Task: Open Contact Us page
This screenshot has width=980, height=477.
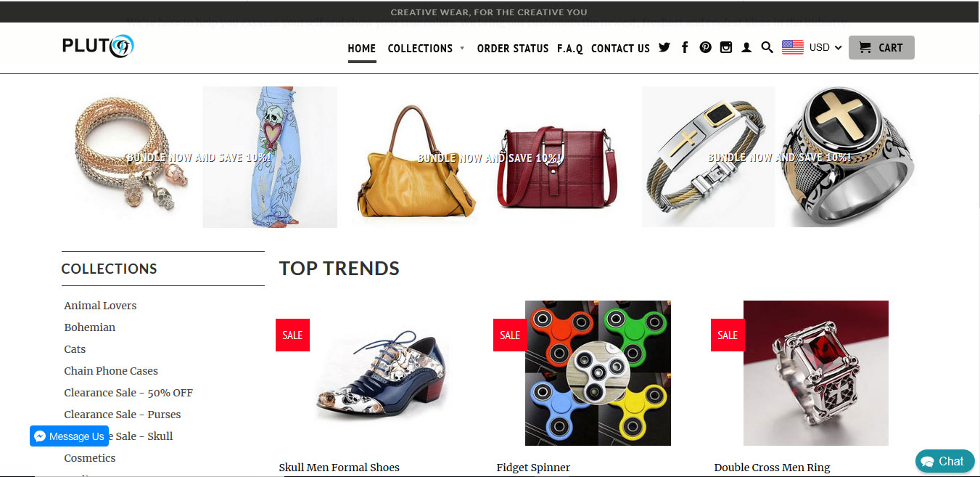Action: point(620,49)
